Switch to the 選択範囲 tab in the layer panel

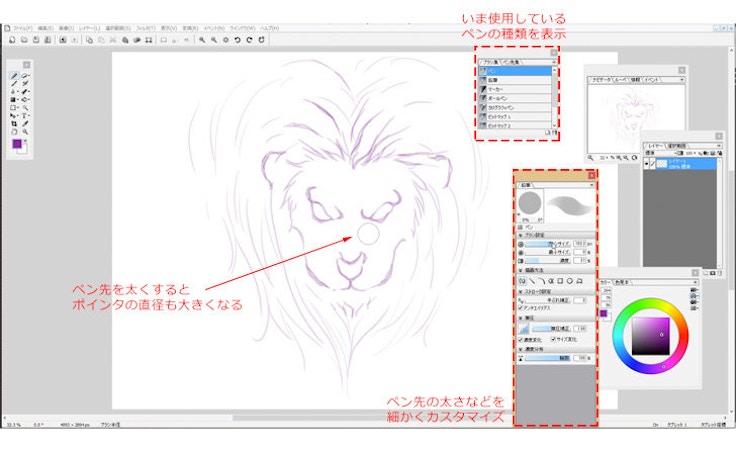[678, 144]
